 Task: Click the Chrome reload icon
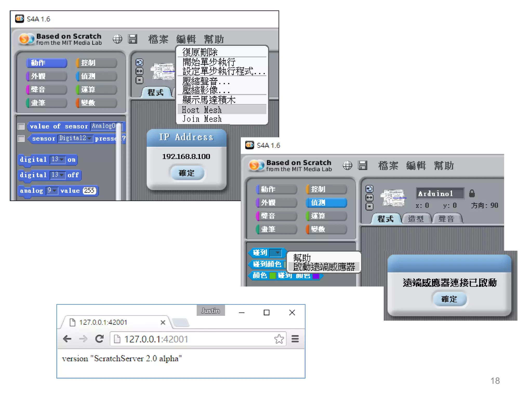point(99,339)
